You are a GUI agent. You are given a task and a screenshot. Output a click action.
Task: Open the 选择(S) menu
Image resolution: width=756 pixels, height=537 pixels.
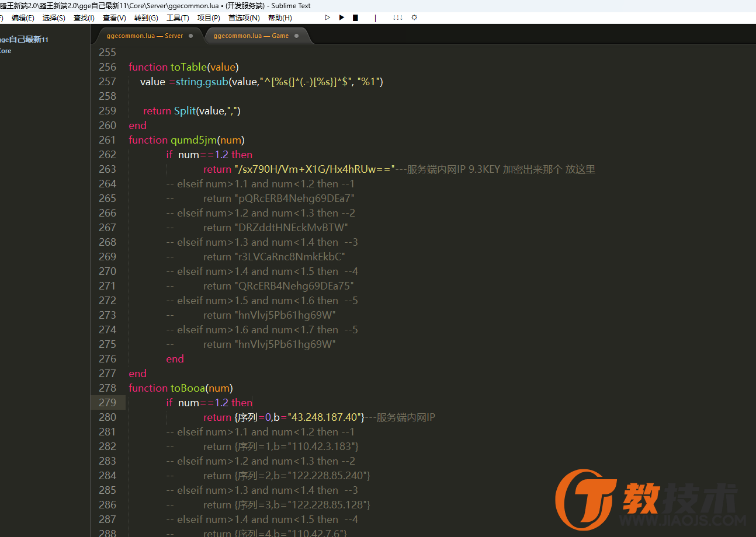(54, 18)
